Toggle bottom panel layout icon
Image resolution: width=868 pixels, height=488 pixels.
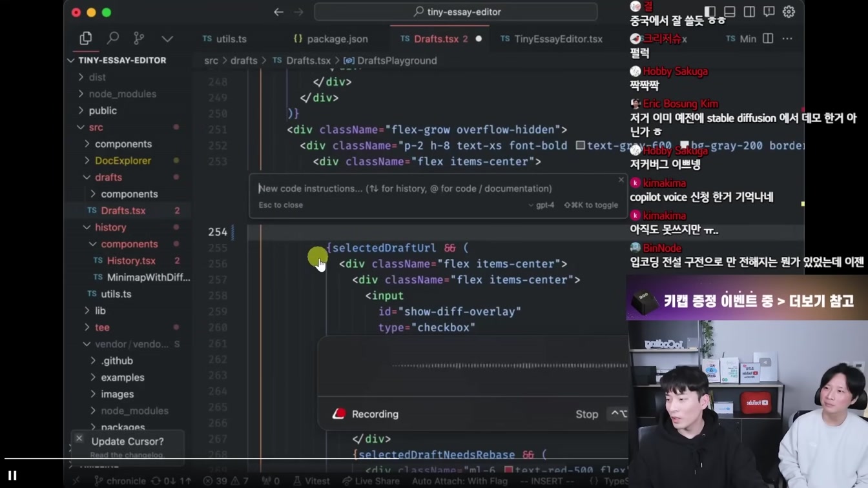click(x=730, y=12)
